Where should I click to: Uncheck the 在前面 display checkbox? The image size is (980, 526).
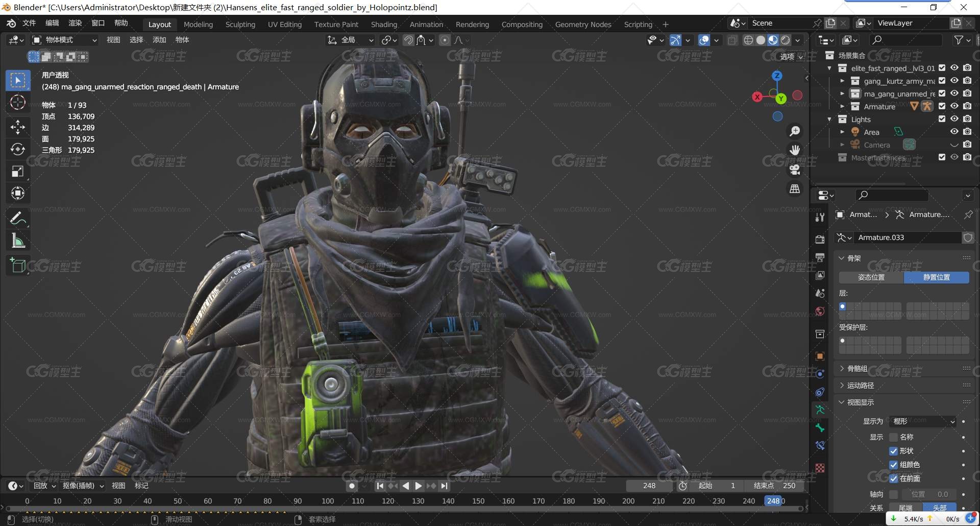(x=893, y=479)
